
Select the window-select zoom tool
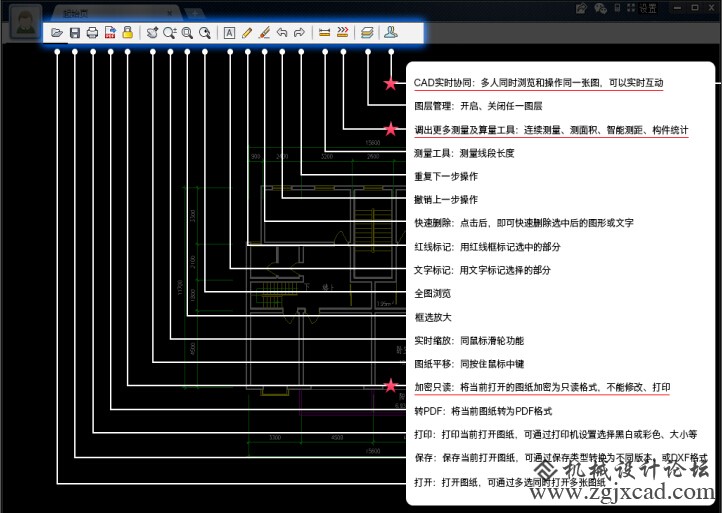click(x=187, y=33)
